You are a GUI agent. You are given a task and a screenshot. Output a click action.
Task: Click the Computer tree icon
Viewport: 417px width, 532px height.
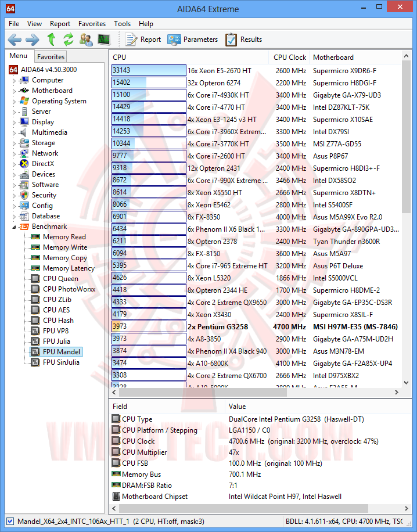tap(24, 80)
